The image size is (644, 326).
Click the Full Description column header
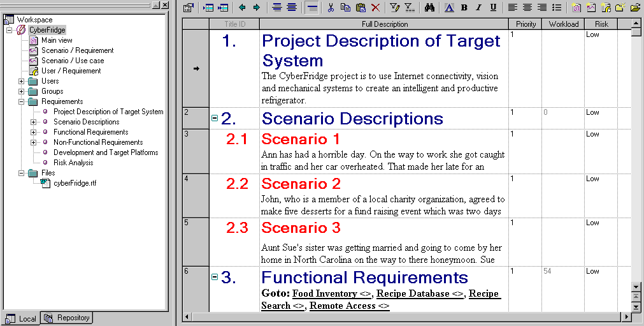coord(385,24)
